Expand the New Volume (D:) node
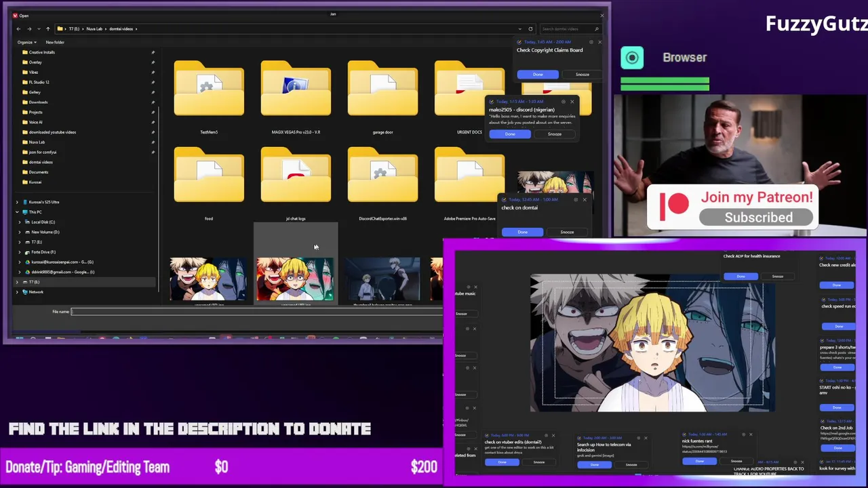The height and width of the screenshot is (488, 868). [x=20, y=232]
